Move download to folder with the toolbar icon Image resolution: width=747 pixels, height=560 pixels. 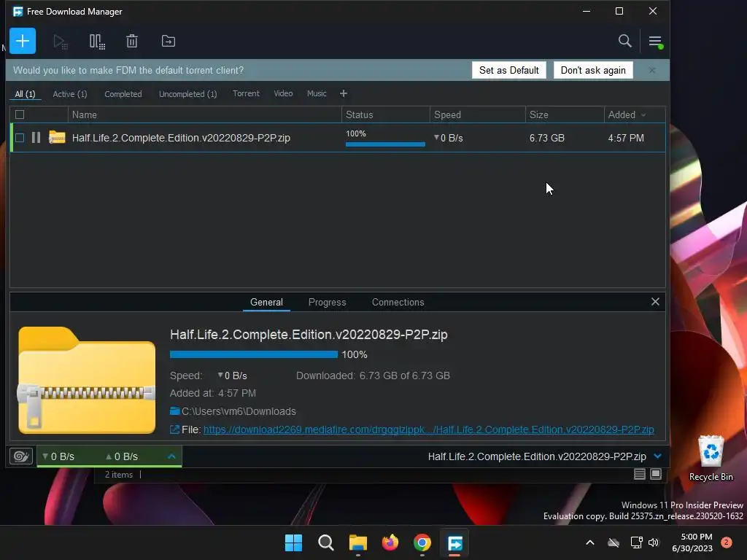coord(169,42)
